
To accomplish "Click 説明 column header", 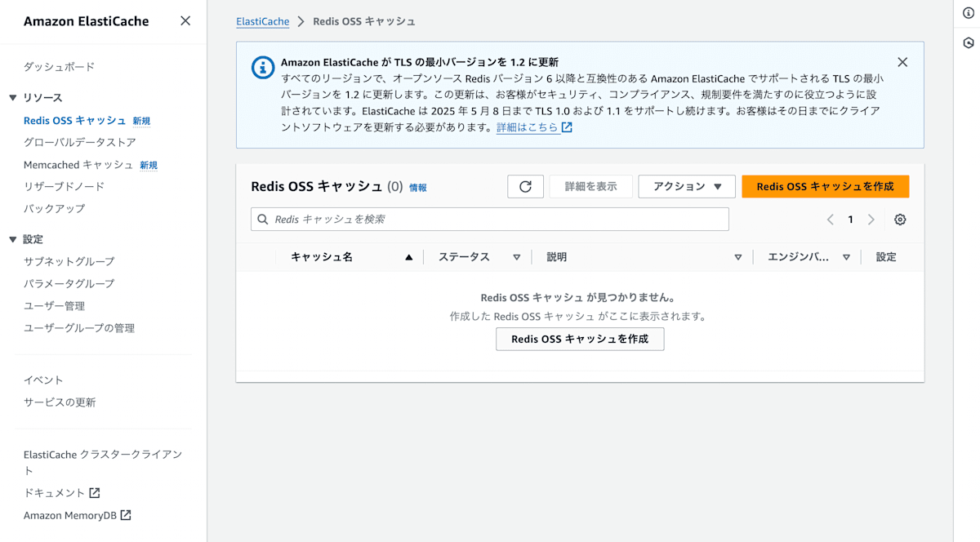I will [x=557, y=257].
